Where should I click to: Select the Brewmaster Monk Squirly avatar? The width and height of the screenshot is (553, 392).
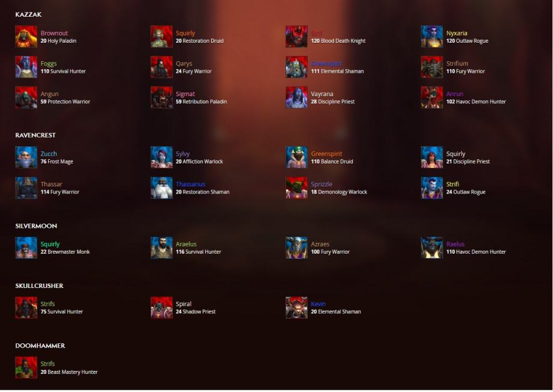tap(26, 248)
